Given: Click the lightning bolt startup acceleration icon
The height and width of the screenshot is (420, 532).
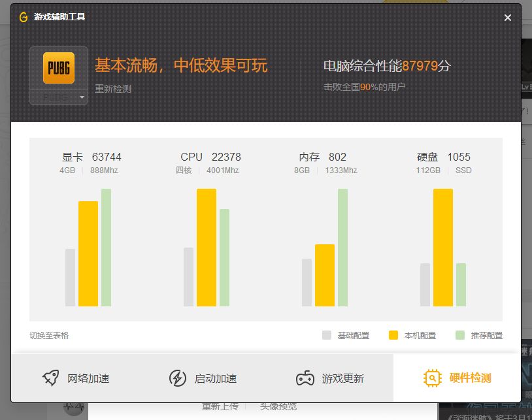Looking at the screenshot, I should click(178, 378).
